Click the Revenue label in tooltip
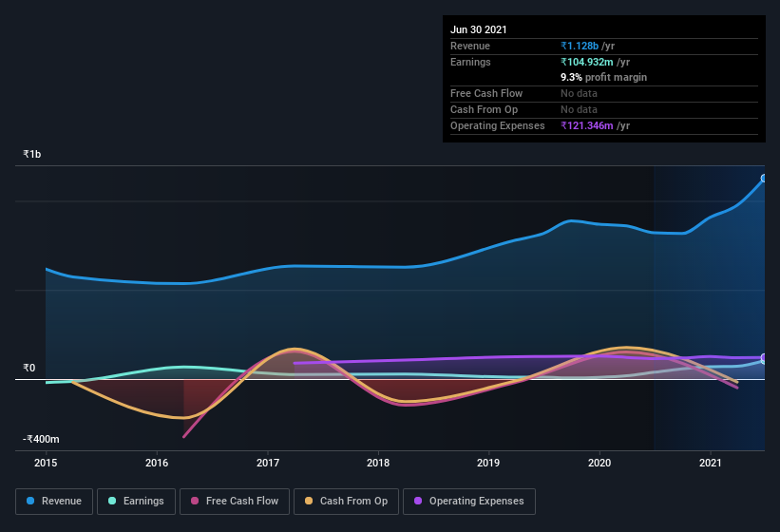Image resolution: width=780 pixels, height=532 pixels. [470, 46]
